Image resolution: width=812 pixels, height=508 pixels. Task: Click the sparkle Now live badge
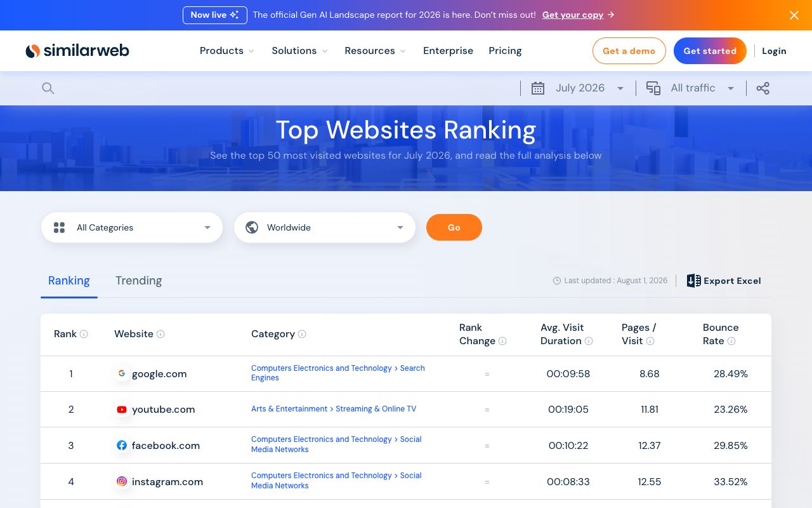tap(215, 15)
